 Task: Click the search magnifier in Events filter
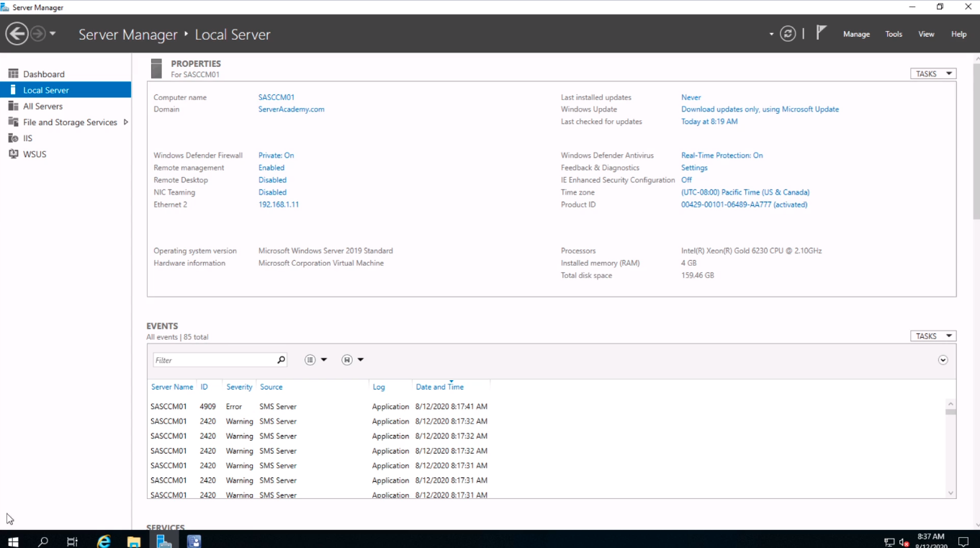tap(281, 360)
